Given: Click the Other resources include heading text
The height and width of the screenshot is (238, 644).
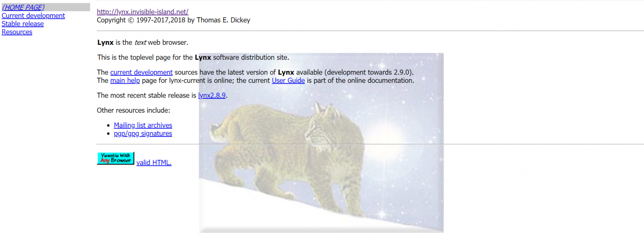Looking at the screenshot, I should 133,110.
